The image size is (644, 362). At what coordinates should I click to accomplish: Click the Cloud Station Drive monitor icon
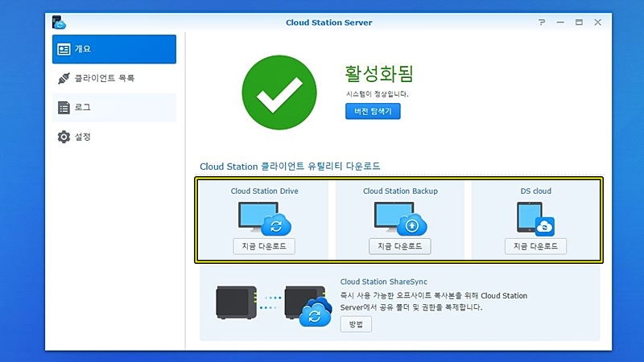click(x=265, y=218)
